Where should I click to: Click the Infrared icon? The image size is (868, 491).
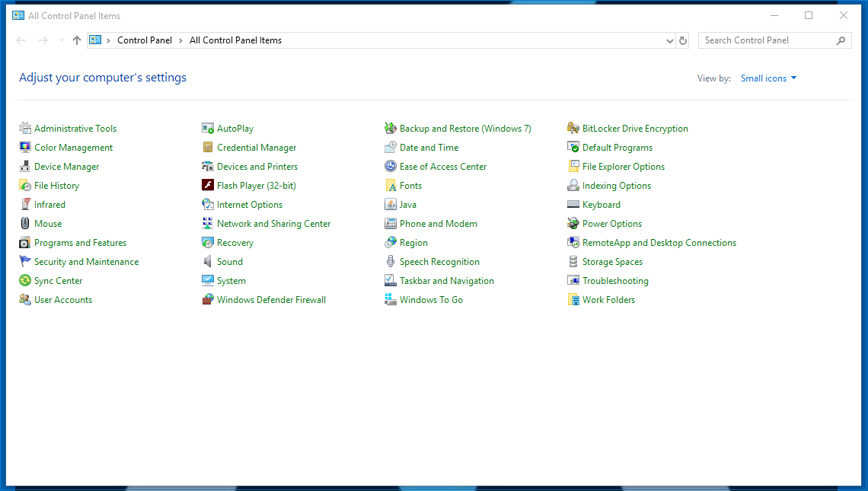[25, 204]
